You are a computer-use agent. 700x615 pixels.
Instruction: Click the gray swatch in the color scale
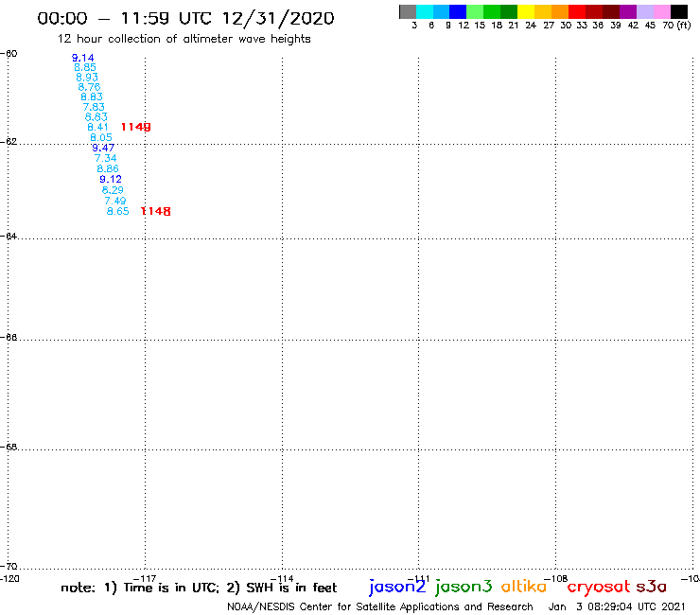click(408, 11)
